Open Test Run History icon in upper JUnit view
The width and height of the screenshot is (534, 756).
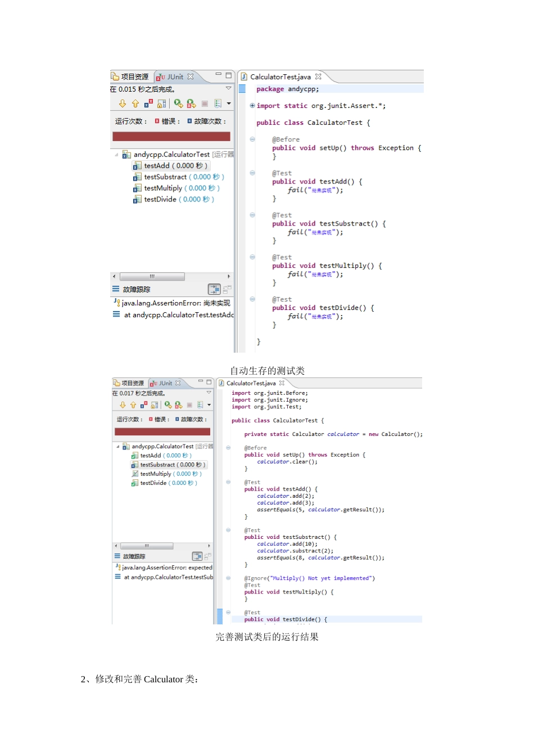pos(218,103)
